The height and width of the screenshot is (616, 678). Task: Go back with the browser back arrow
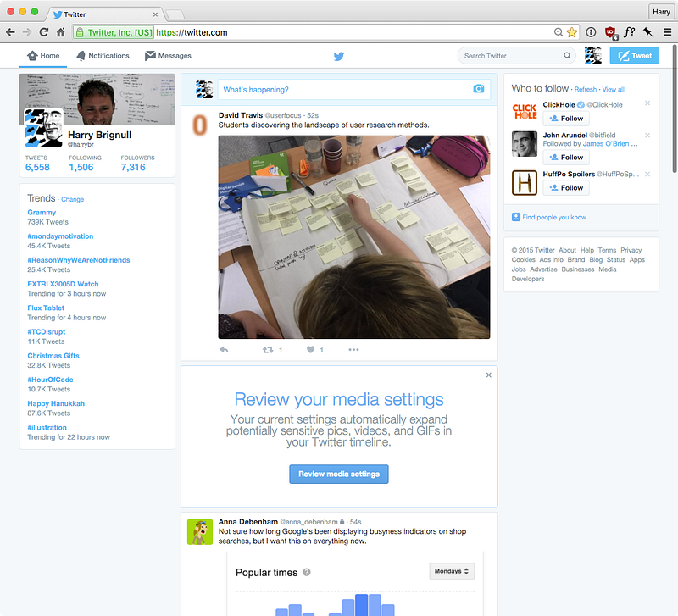tap(10, 32)
